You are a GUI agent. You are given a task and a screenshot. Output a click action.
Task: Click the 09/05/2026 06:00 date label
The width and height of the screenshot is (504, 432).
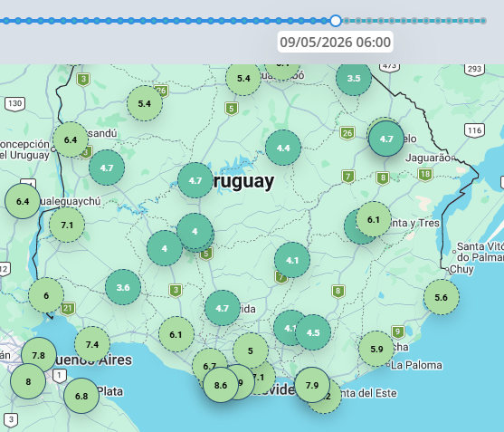[x=336, y=42]
